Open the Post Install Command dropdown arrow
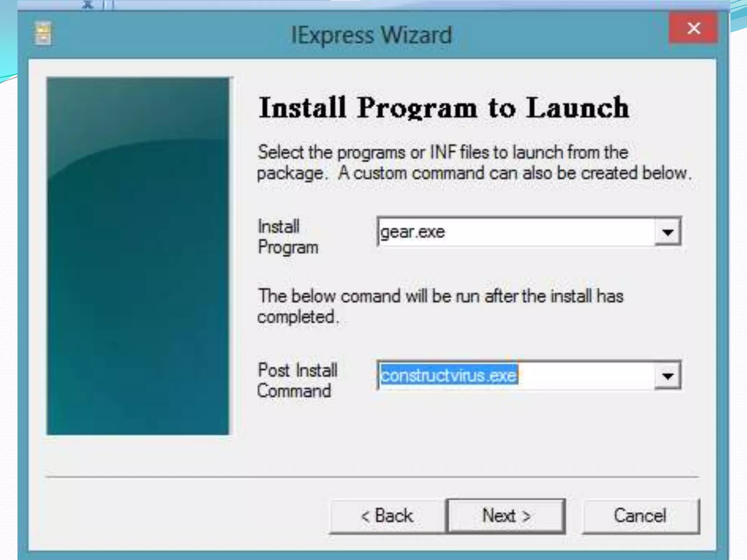The image size is (747, 560). pyautogui.click(x=667, y=376)
